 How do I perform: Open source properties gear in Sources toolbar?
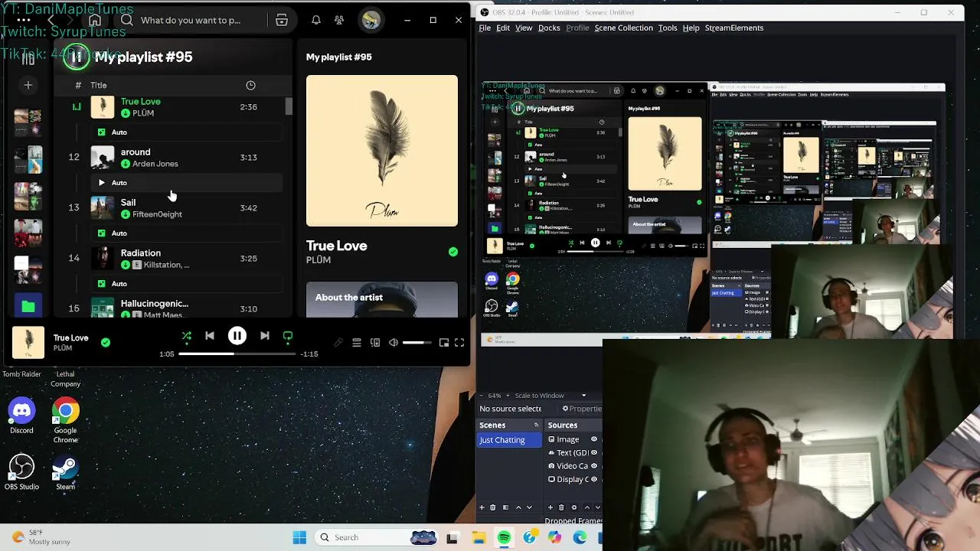[574, 507]
